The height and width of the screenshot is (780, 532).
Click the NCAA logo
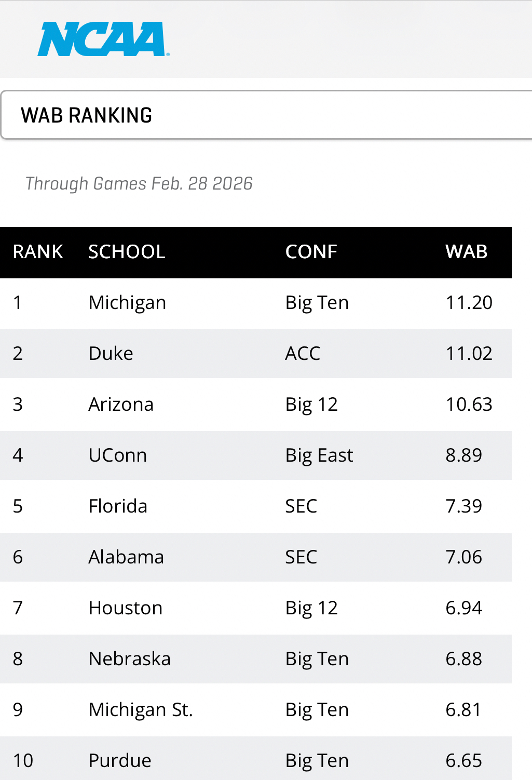(x=103, y=39)
